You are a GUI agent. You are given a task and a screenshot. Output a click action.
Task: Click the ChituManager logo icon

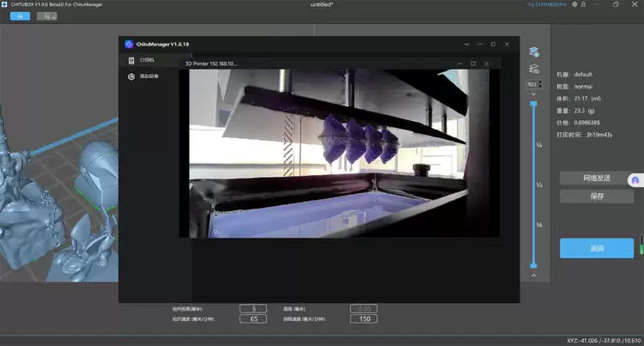(129, 44)
